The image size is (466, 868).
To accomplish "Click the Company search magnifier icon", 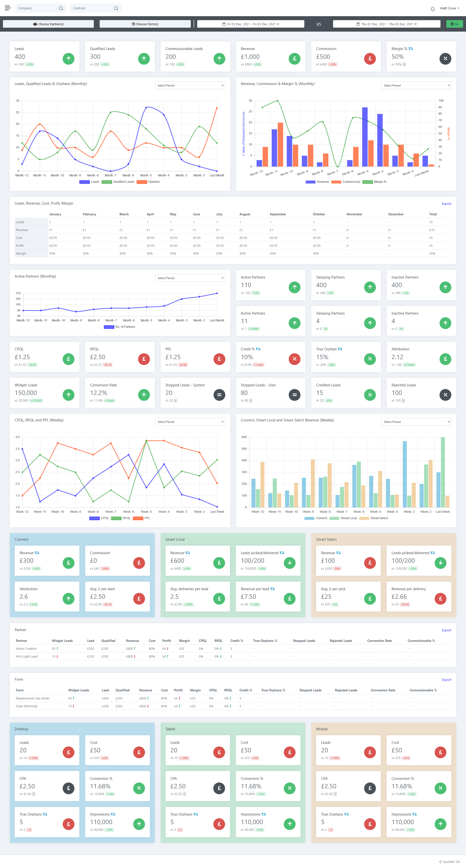I will coord(61,8).
